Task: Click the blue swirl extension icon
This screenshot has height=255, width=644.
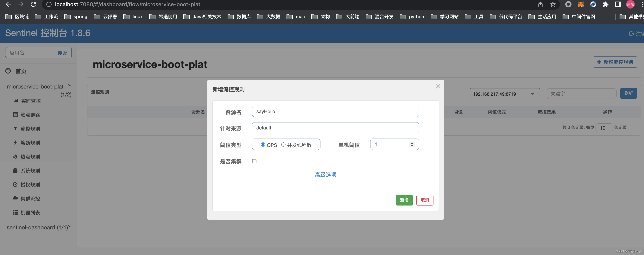Action: click(593, 4)
